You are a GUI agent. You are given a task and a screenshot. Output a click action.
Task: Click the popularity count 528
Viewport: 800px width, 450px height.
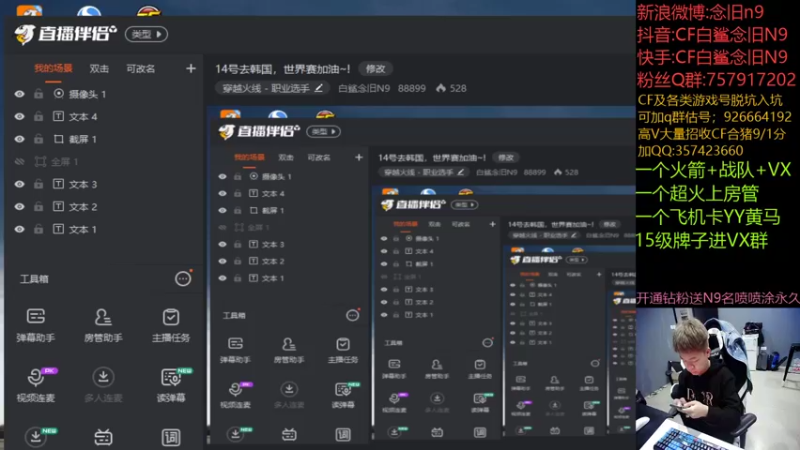click(458, 88)
